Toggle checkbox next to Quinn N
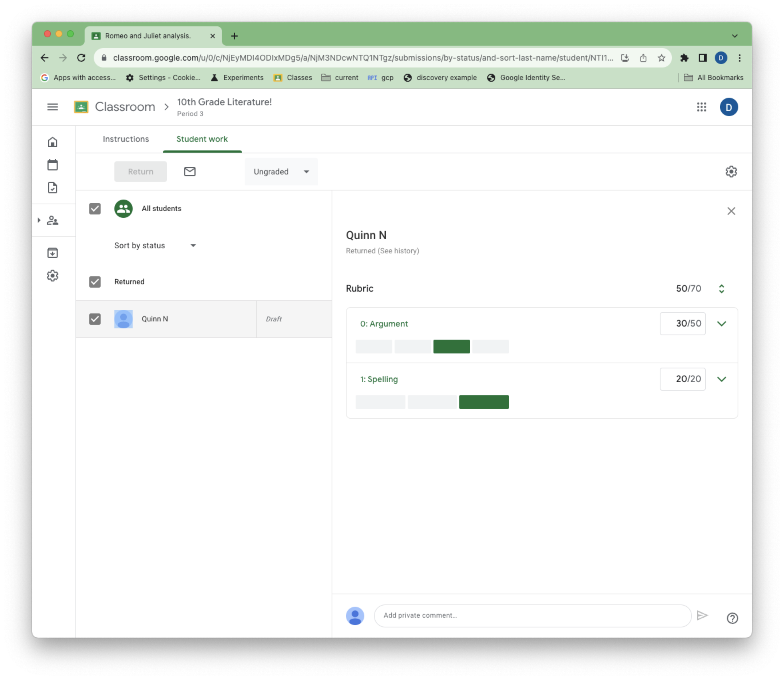 tap(95, 319)
